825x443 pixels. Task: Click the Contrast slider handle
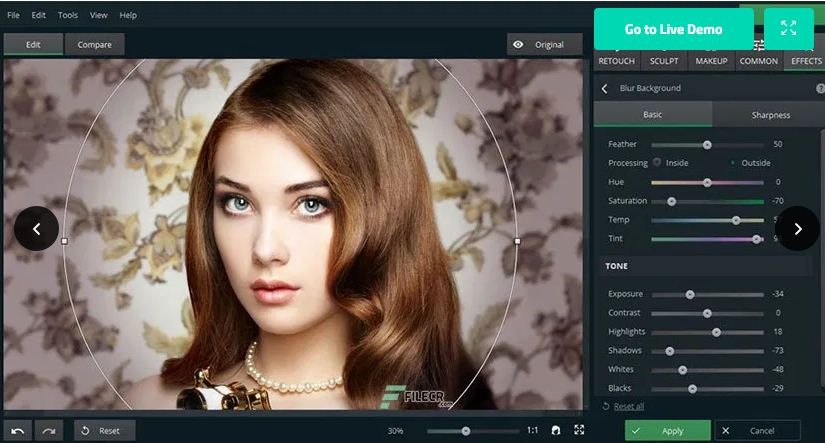pos(707,314)
